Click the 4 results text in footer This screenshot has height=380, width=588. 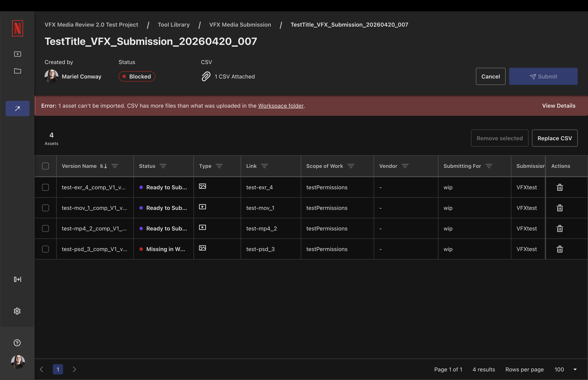pyautogui.click(x=484, y=369)
